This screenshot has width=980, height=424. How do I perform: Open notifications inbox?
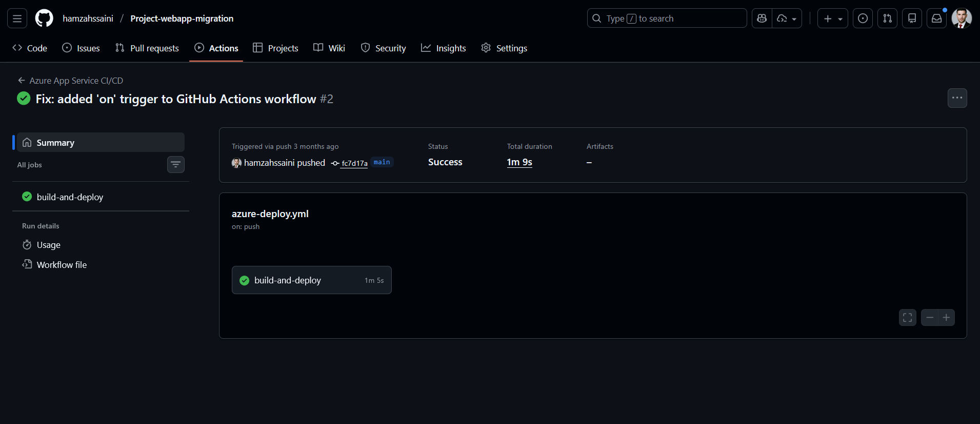pyautogui.click(x=937, y=18)
